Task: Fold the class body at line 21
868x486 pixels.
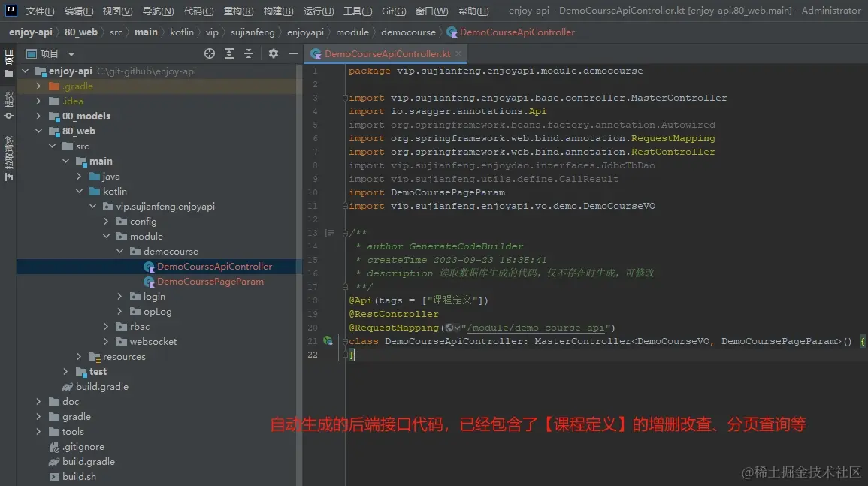Action: 345,341
